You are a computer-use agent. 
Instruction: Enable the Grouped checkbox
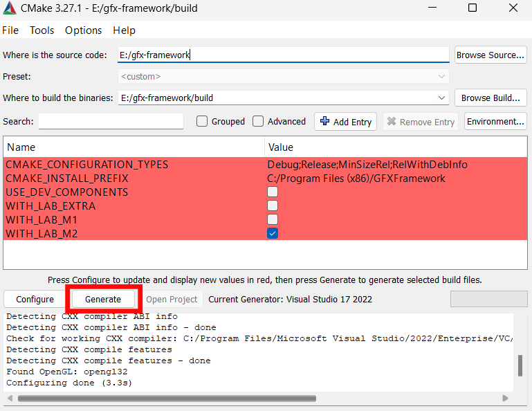(x=202, y=121)
